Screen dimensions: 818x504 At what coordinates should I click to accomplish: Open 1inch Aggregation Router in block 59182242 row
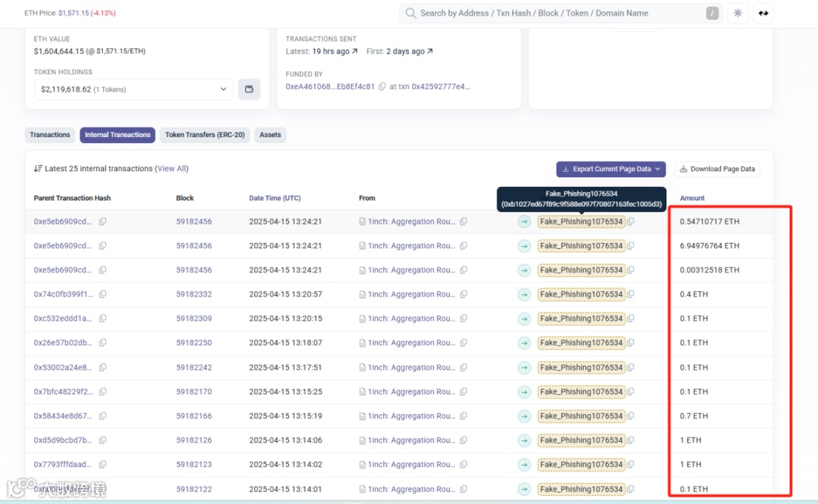point(411,368)
